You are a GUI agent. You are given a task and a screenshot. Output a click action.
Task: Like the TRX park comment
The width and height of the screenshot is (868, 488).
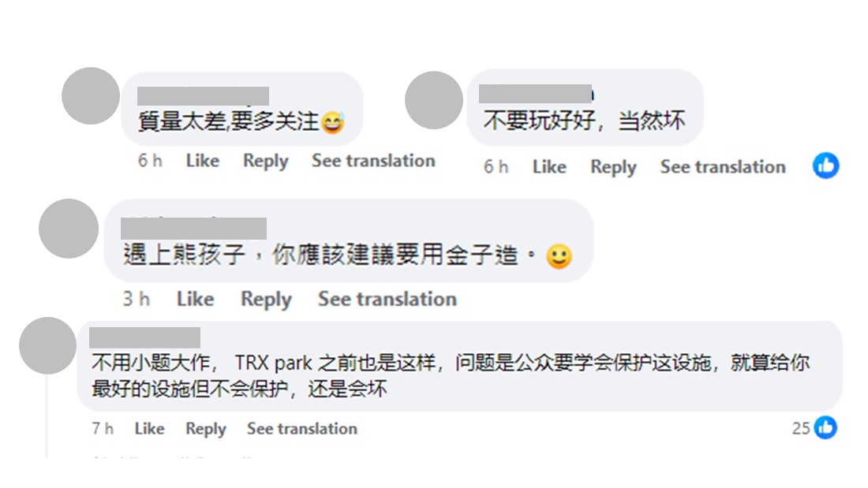pyautogui.click(x=149, y=429)
